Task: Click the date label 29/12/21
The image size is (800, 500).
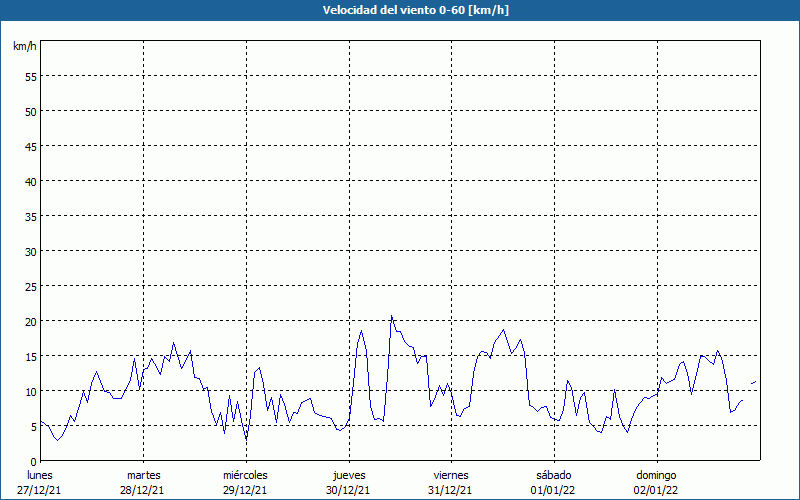Action: click(245, 490)
